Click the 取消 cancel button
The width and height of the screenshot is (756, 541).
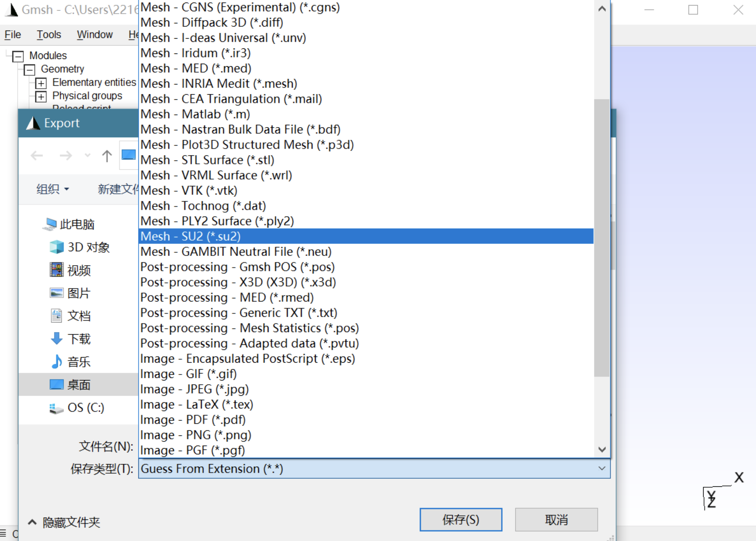(556, 520)
